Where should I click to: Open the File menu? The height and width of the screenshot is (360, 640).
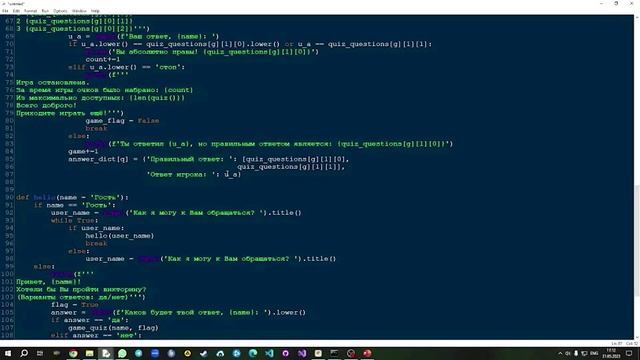point(5,11)
